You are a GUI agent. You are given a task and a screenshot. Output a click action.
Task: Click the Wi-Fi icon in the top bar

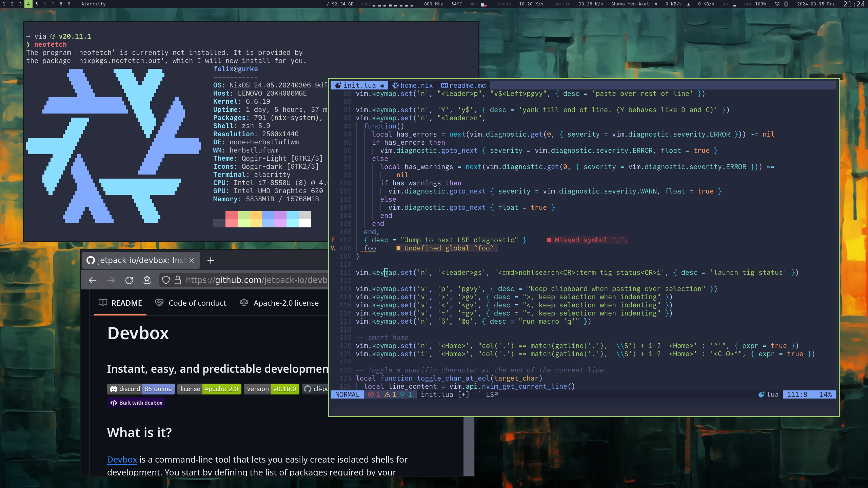pos(777,4)
